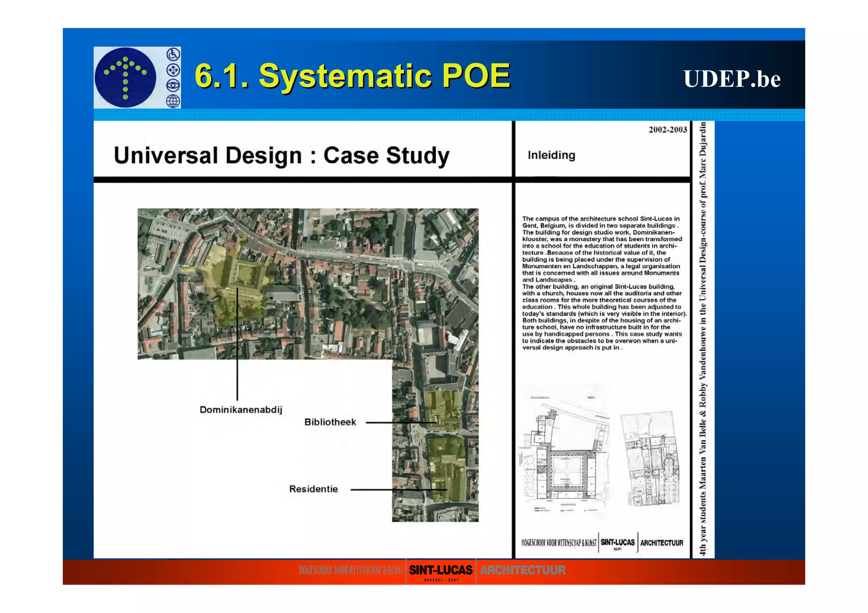Screen dimensions: 868x613
Task: Click the vertical credits text naming prof. Marc Dujardin
Action: (x=703, y=339)
